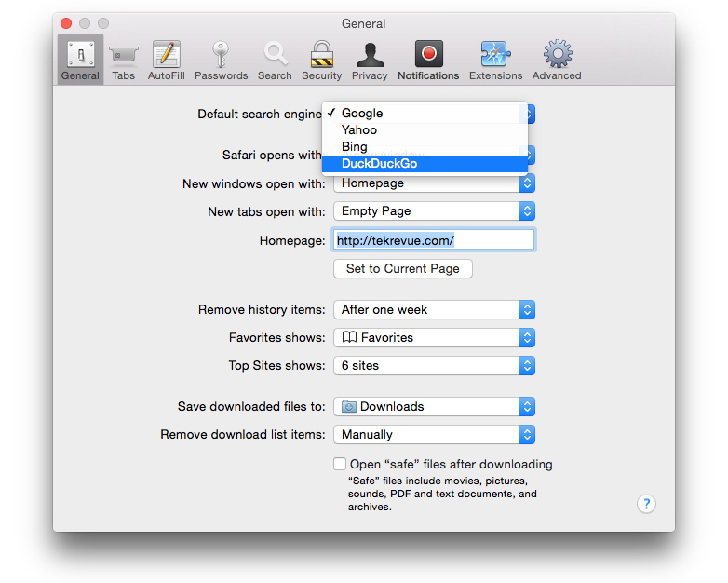Select Google in search engine menu
Image resolution: width=728 pixels, height=583 pixels.
click(425, 114)
